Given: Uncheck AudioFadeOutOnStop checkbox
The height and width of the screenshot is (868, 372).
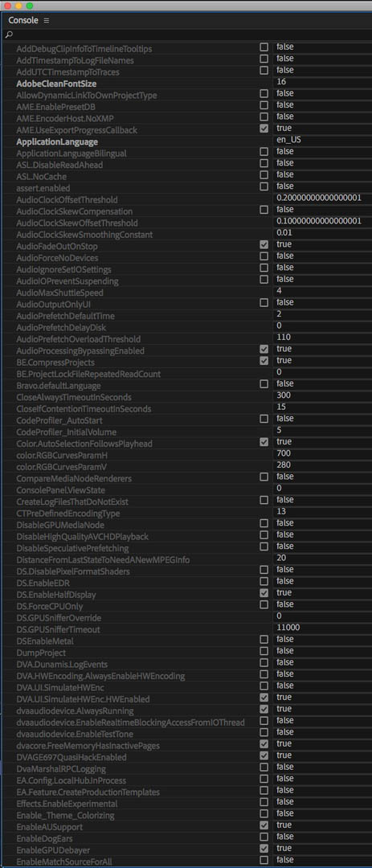Looking at the screenshot, I should (x=264, y=244).
